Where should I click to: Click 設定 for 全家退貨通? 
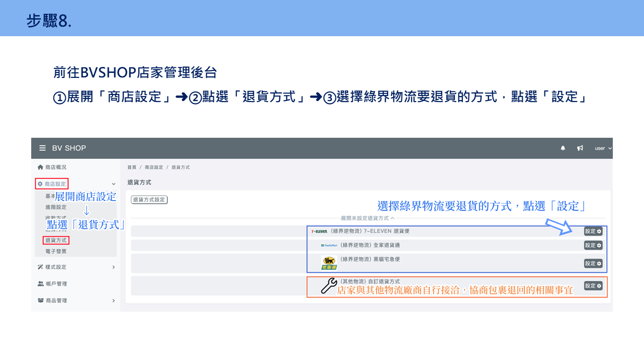(x=593, y=245)
